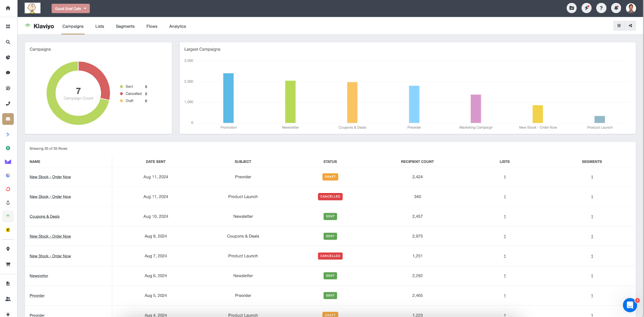Click the lightning bolt icon in header
This screenshot has height=317, width=644.
tap(586, 8)
